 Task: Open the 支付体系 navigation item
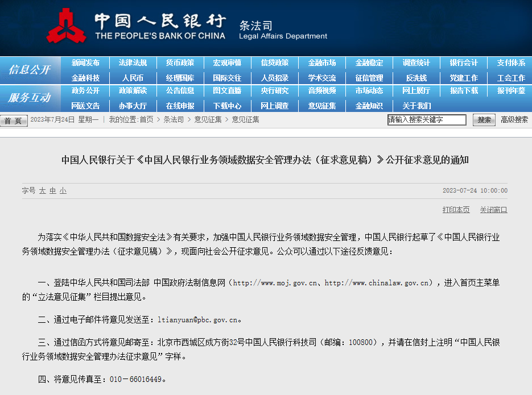pos(511,63)
